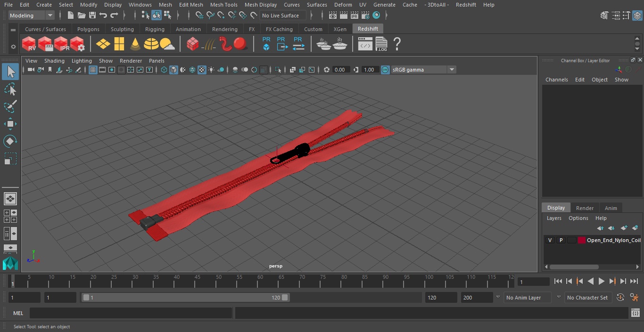Image resolution: width=644 pixels, height=332 pixels.
Task: Go to end of playback range
Action: (x=634, y=281)
